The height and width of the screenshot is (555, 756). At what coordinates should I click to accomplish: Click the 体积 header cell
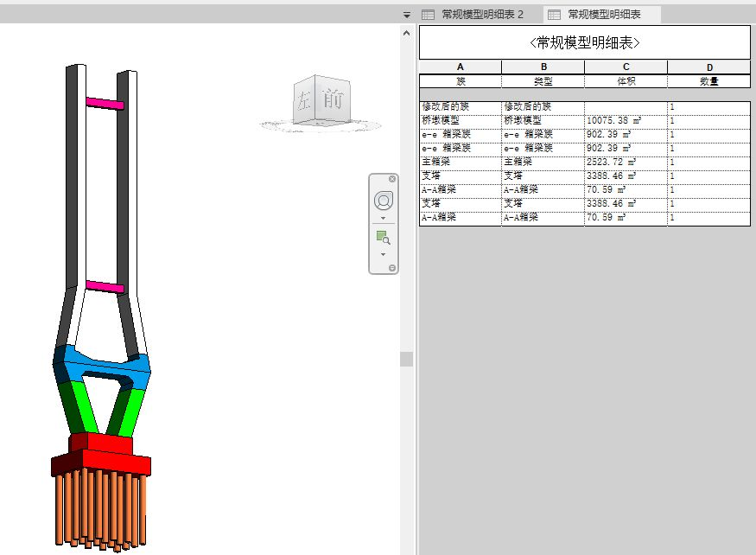click(626, 81)
